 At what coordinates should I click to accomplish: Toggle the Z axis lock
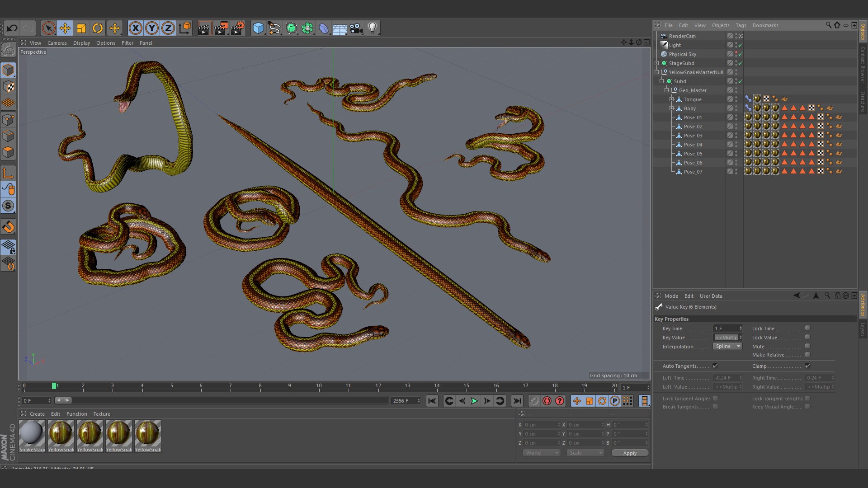[168, 28]
